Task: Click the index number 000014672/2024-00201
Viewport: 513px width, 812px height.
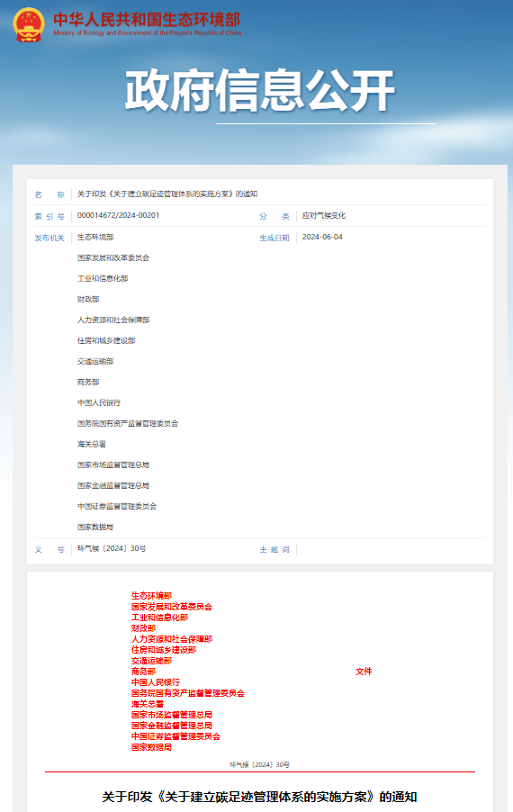Action: [118, 215]
